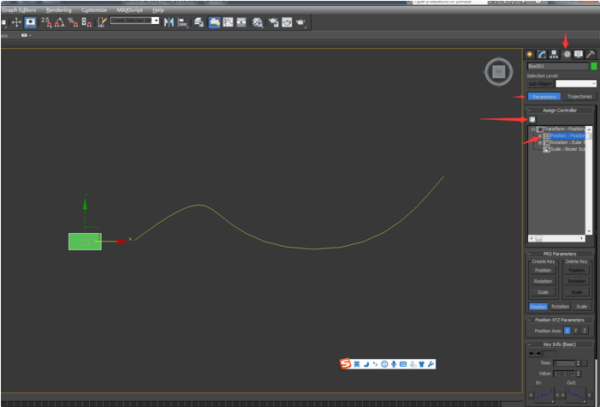Screen dimensions: 600x407
Task: Open the Customize menu
Action: pos(94,10)
